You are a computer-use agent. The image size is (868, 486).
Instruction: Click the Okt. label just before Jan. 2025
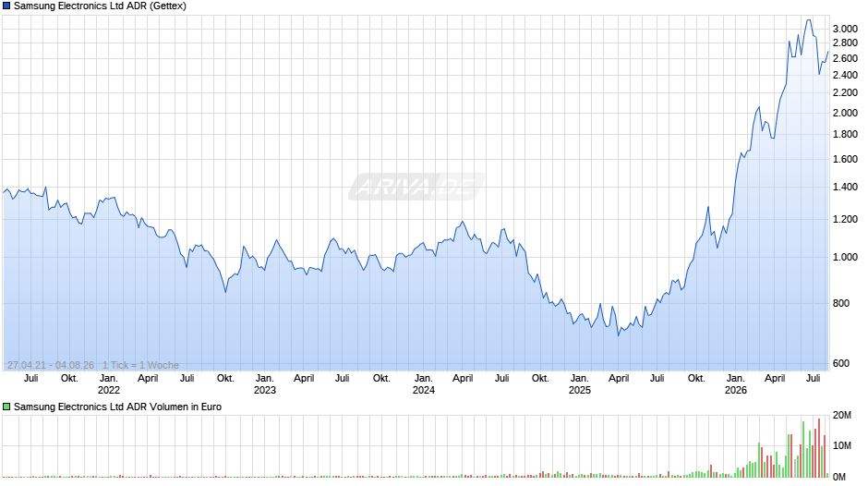tap(540, 379)
